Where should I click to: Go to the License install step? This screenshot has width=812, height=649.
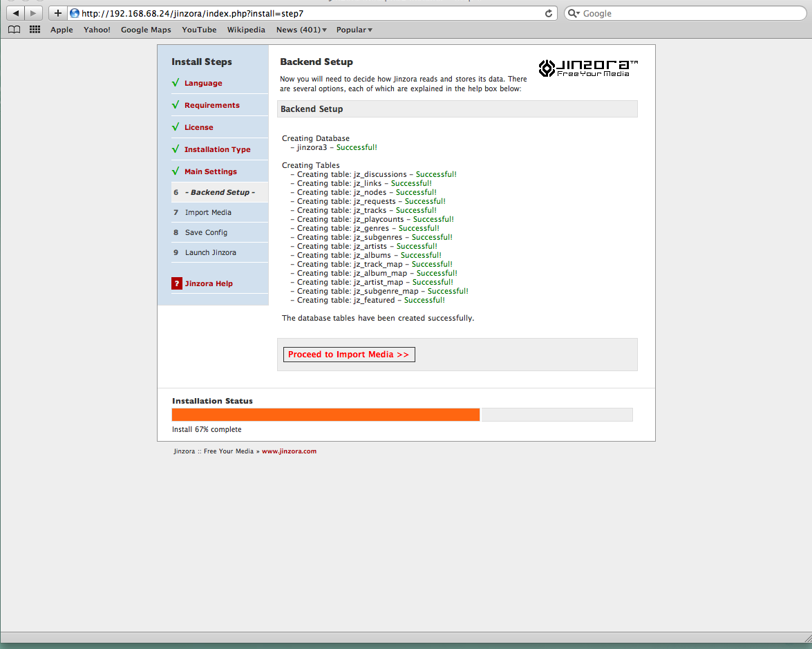[x=199, y=127]
